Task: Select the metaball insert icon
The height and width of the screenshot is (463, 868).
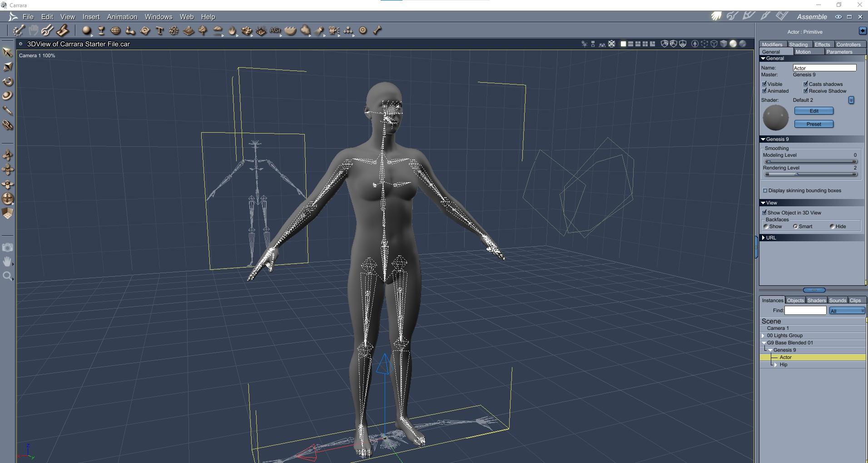Action: [x=130, y=30]
